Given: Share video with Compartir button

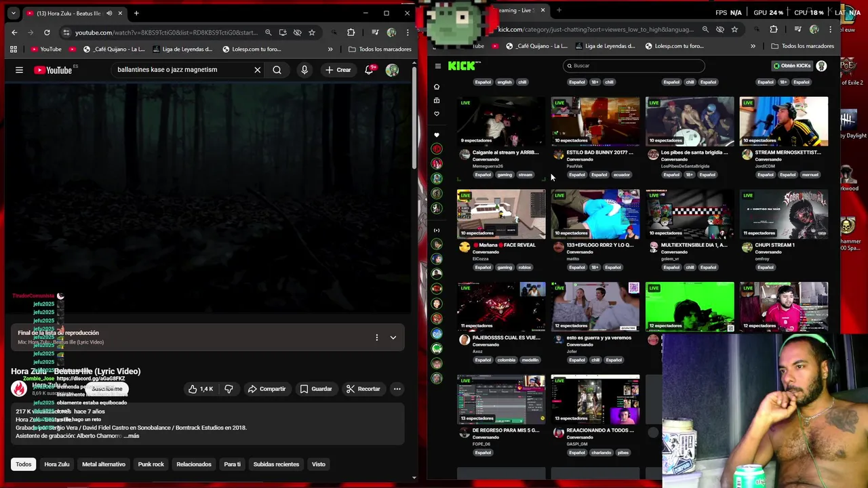Looking at the screenshot, I should 267,389.
